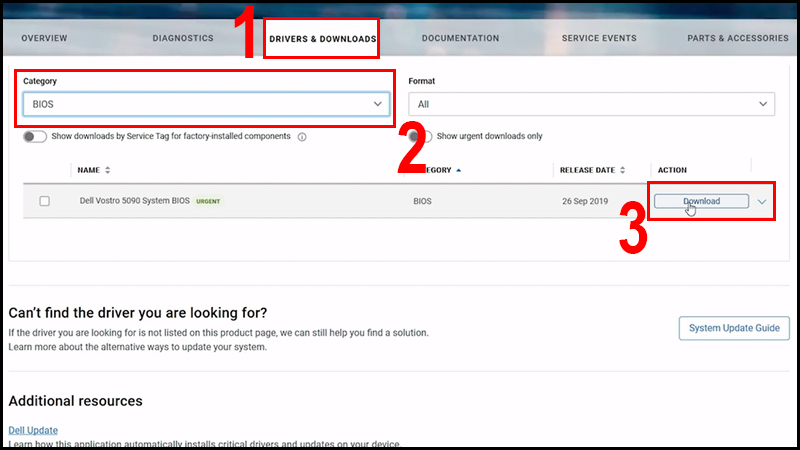Image resolution: width=800 pixels, height=450 pixels.
Task: Click the ACTION column header
Action: [x=672, y=170]
